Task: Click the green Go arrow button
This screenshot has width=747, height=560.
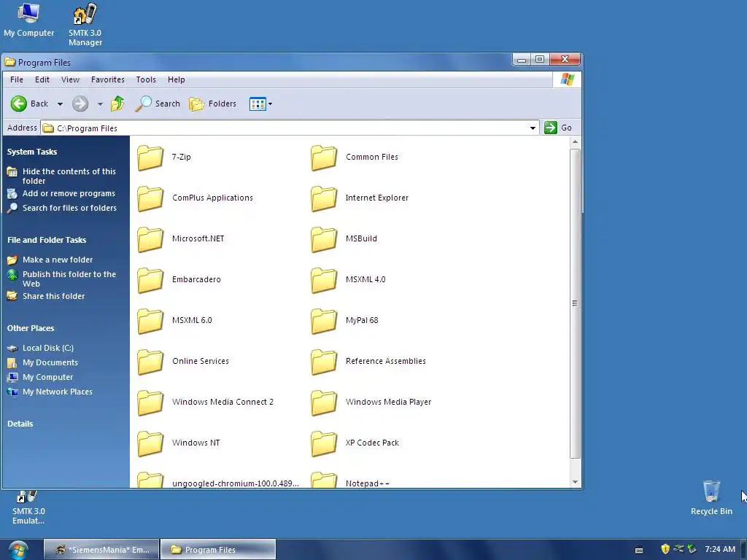Action: pyautogui.click(x=550, y=128)
